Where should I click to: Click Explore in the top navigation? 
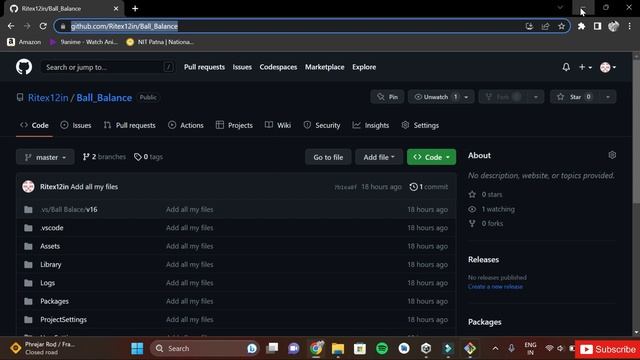click(x=364, y=67)
